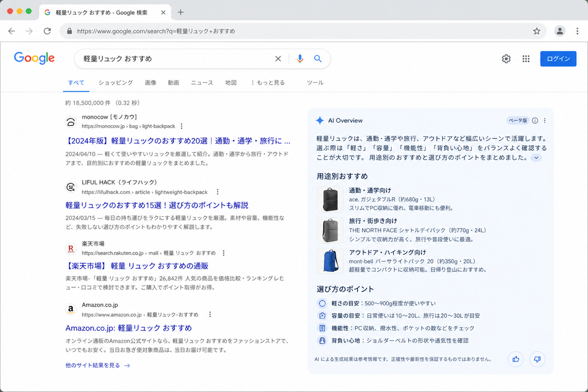Select 通勤・通学向け recommendation heading
Viewport: 588px width, 392px height.
[370, 190]
